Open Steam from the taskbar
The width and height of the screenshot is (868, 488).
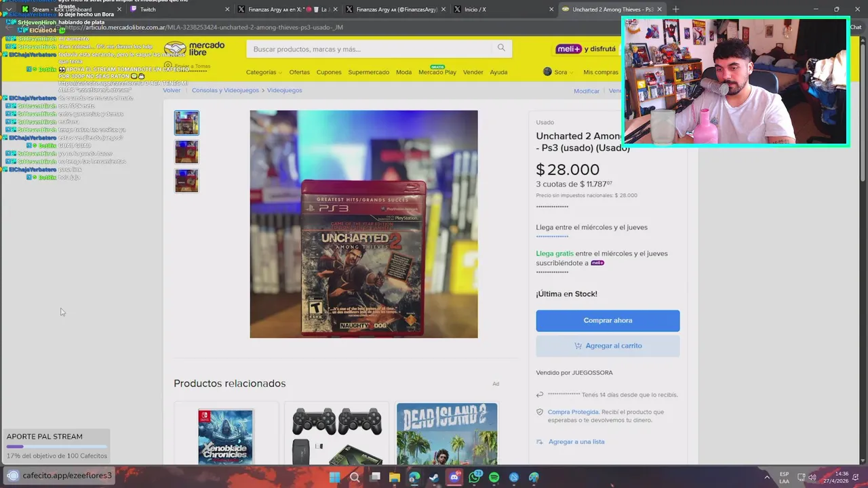[435, 477]
